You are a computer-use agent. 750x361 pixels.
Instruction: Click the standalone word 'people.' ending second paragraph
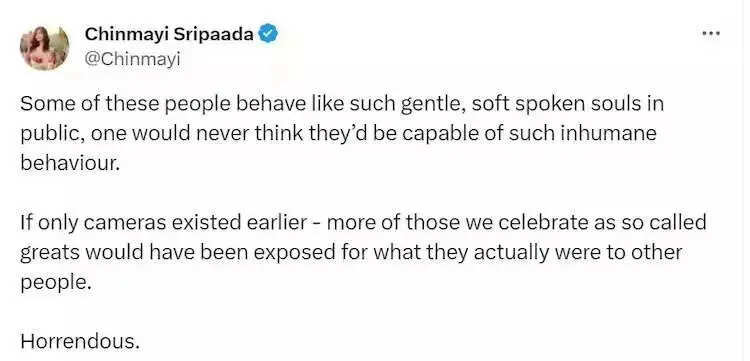tap(55, 283)
